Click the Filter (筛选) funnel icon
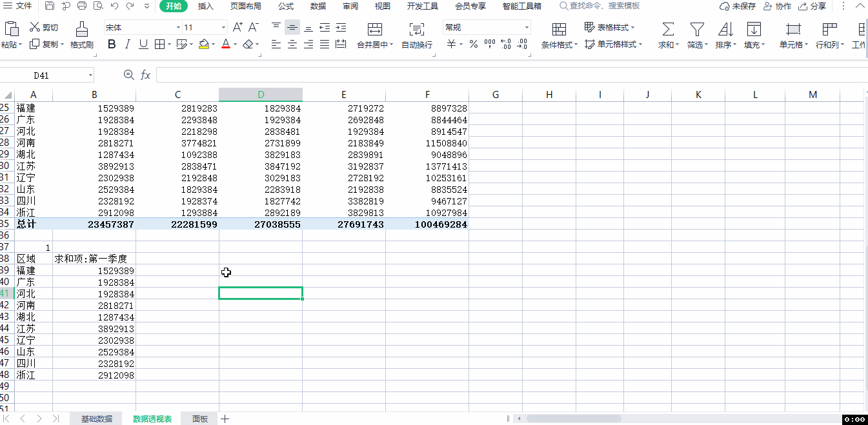This screenshot has height=425, width=868. click(x=697, y=29)
